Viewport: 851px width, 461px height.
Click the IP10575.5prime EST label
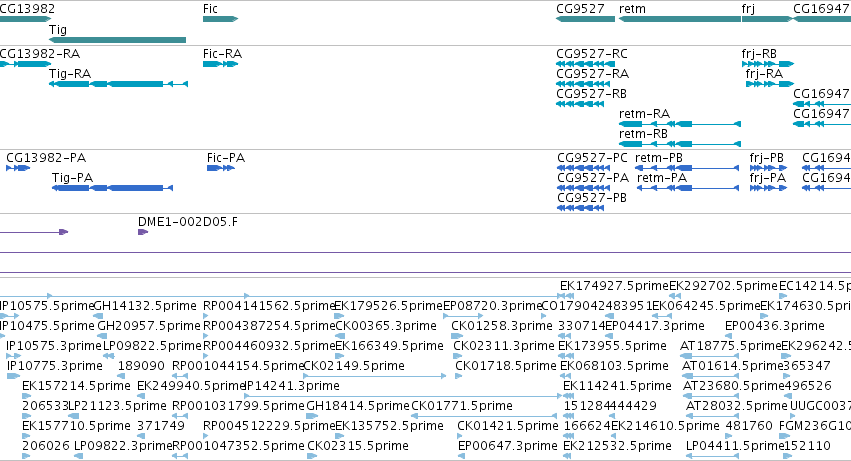pos(47,306)
